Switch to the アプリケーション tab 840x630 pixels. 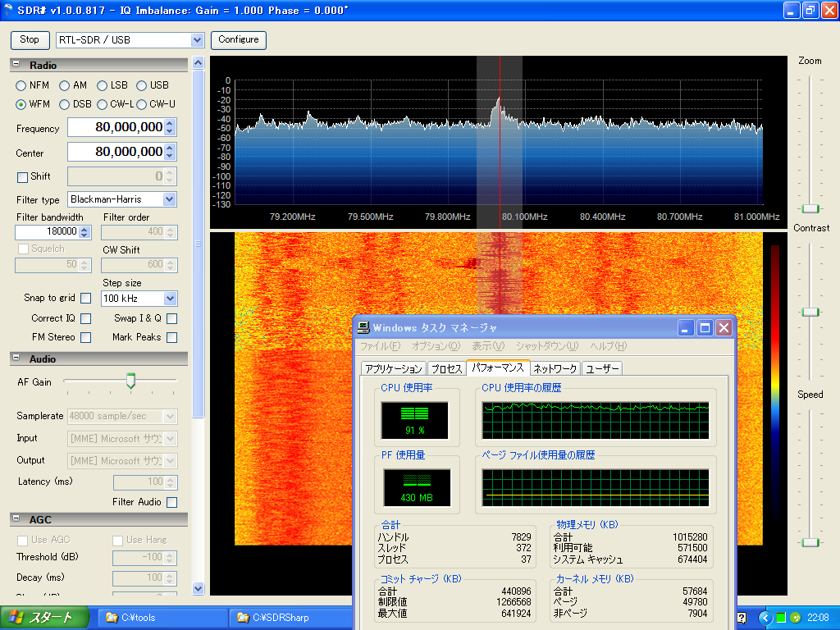(394, 368)
